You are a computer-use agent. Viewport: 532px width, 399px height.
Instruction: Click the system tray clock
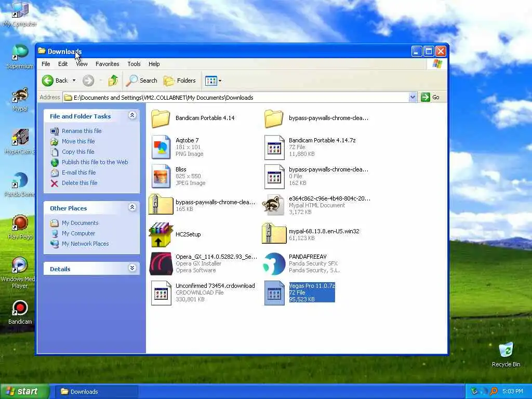point(513,392)
